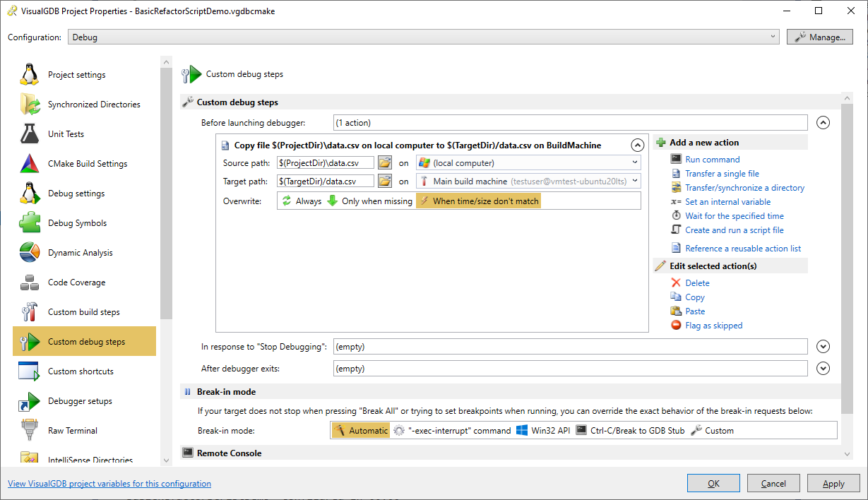Viewport: 868px width, 500px height.
Task: Open View VisualGDB project variables link
Action: tap(109, 484)
